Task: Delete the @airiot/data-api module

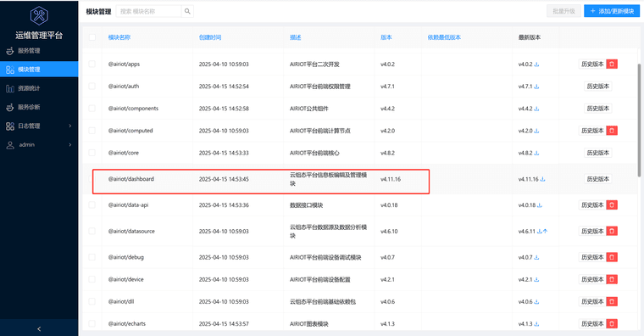Action: click(612, 204)
